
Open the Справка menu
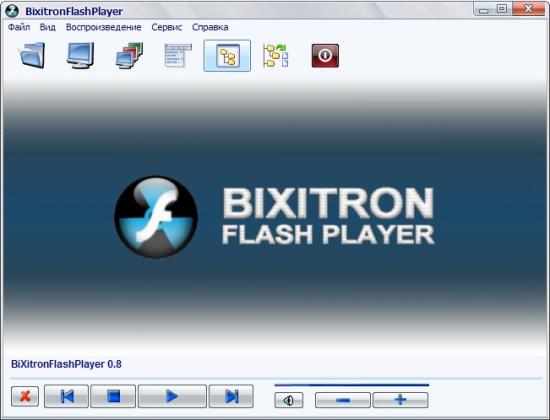click(210, 27)
